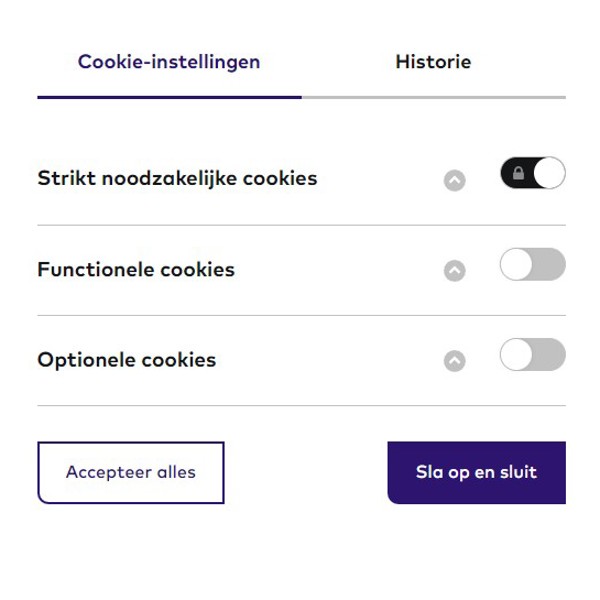The image size is (600, 600).
Task: Click lock icon on the necessary cookies switch
Action: 518,174
